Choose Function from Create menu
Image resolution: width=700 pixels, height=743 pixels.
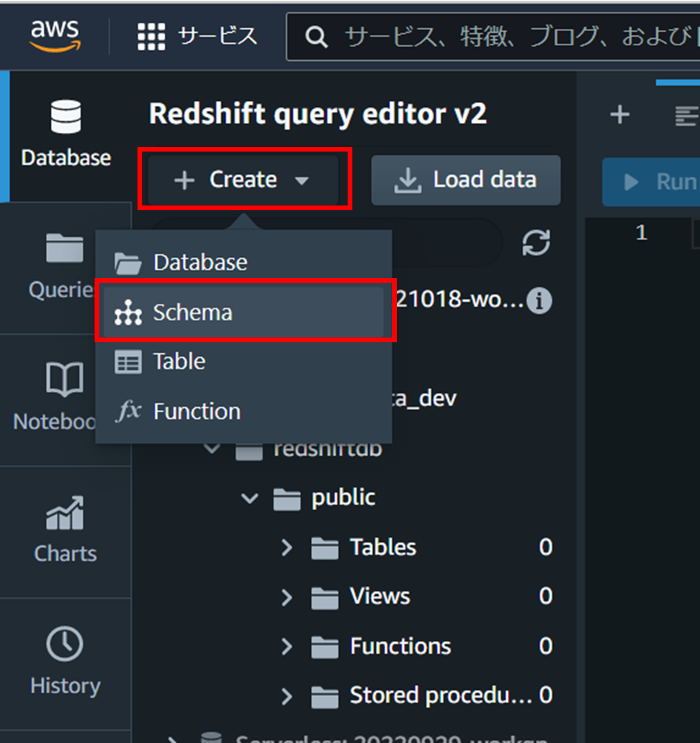(x=244, y=411)
